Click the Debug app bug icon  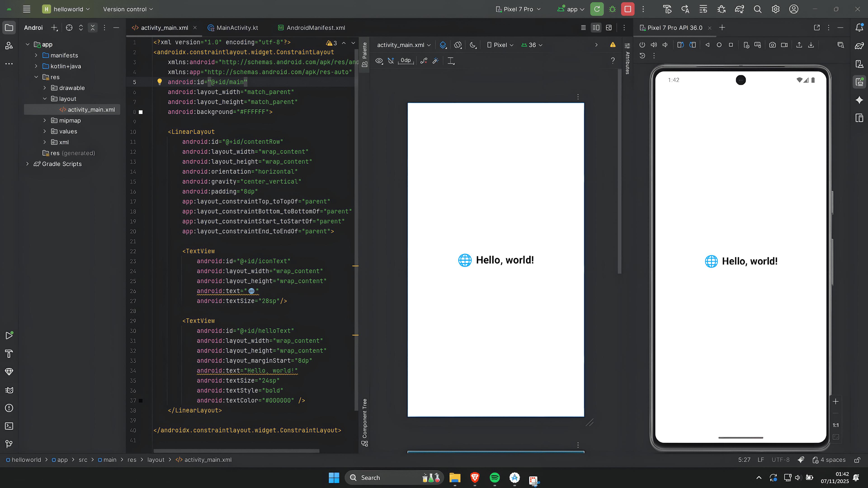pos(612,9)
